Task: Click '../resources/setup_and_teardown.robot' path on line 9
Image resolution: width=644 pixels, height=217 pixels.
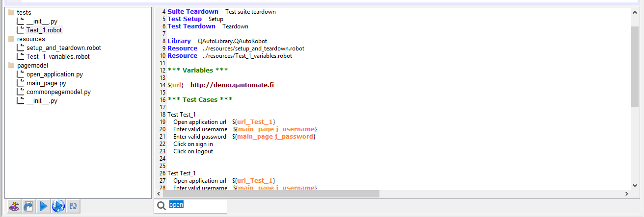Action: 253,48
